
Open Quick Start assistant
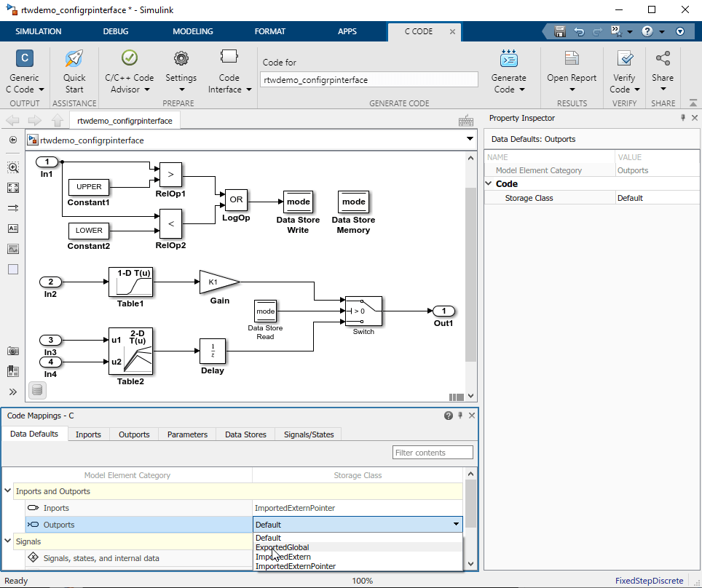click(74, 60)
